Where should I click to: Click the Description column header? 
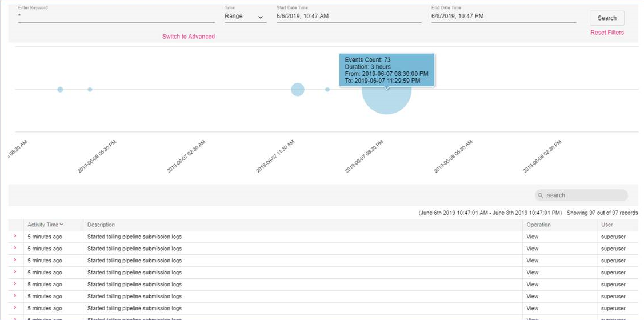(101, 225)
